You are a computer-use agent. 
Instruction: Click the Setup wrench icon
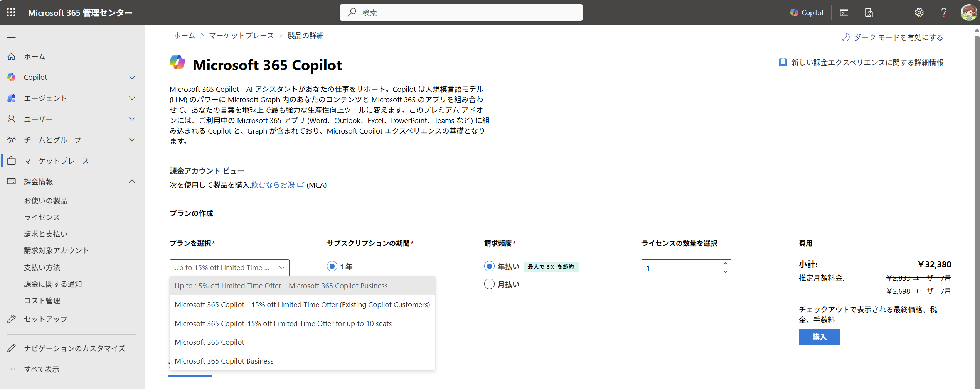12,319
